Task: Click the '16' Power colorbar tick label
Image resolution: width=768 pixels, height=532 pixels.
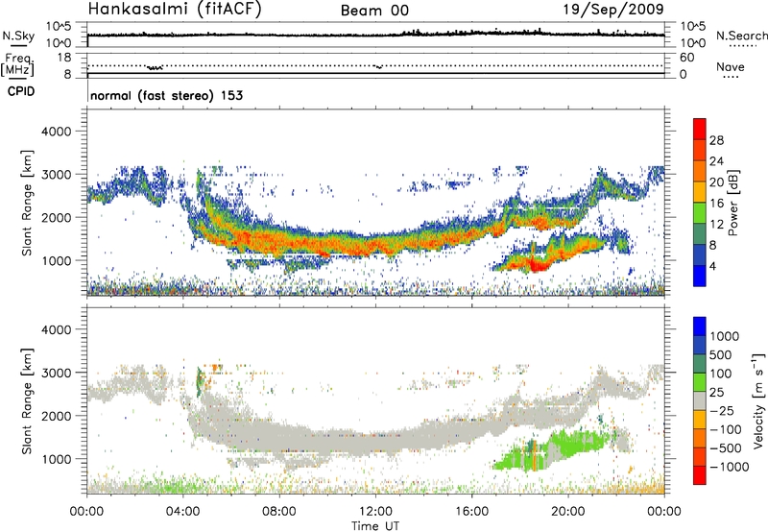Action: click(716, 204)
